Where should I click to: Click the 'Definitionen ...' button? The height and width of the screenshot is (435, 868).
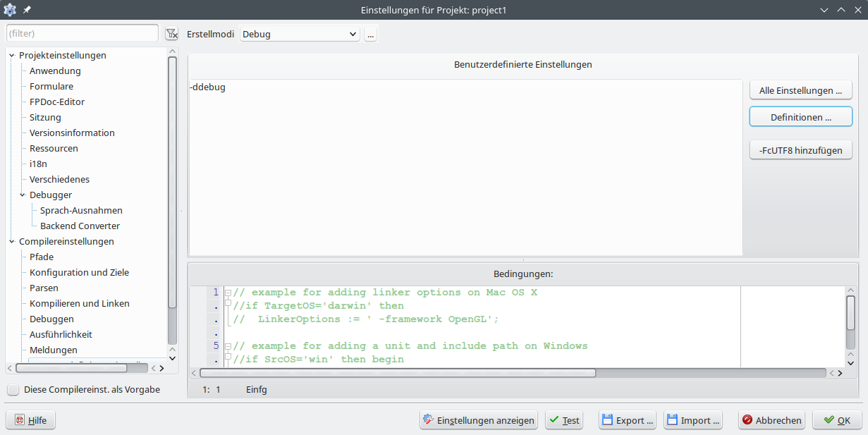[x=800, y=116]
